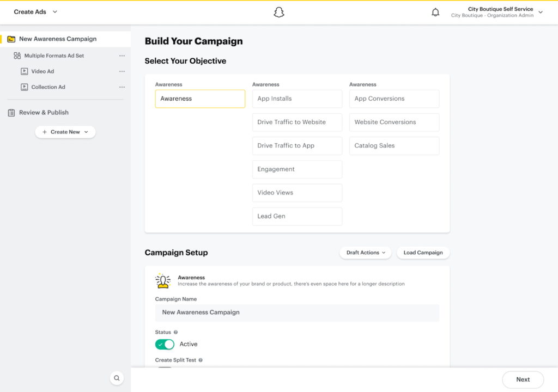Click the folder icon beside New Awareness Campaign
The width and height of the screenshot is (558, 392).
coord(12,39)
